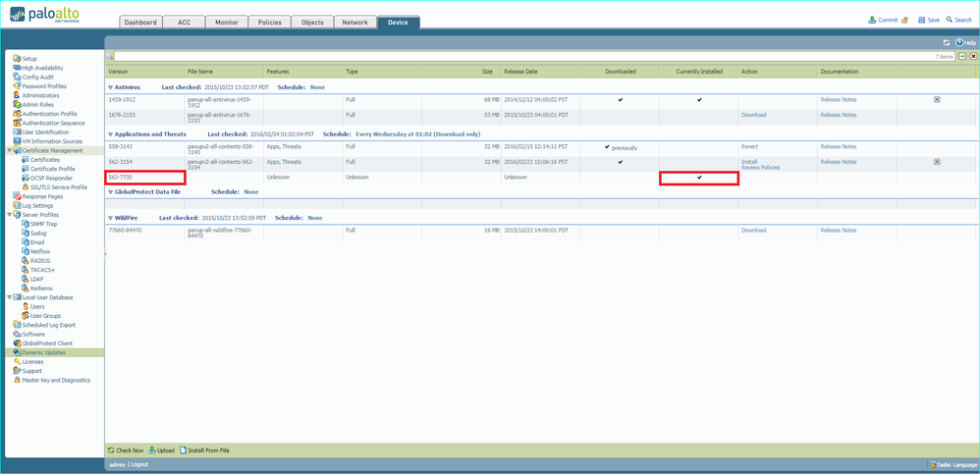The image size is (980, 474).
Task: Click the refresh icon beside Help
Action: click(947, 43)
